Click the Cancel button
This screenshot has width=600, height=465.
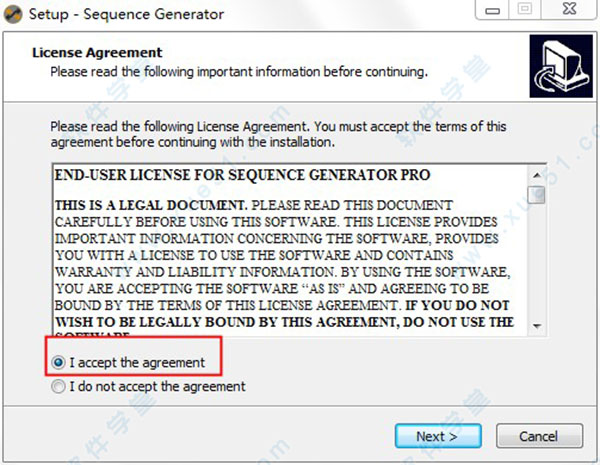(540, 436)
